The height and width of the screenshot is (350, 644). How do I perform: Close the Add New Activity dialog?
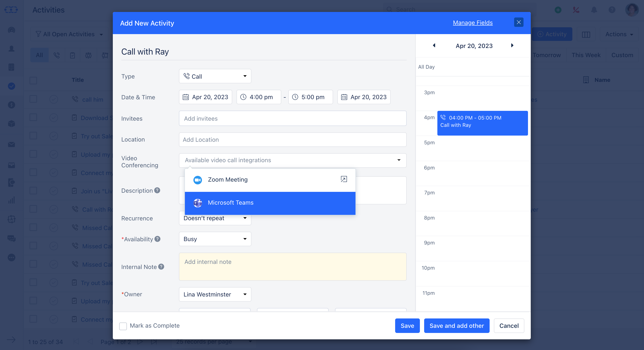(x=518, y=22)
